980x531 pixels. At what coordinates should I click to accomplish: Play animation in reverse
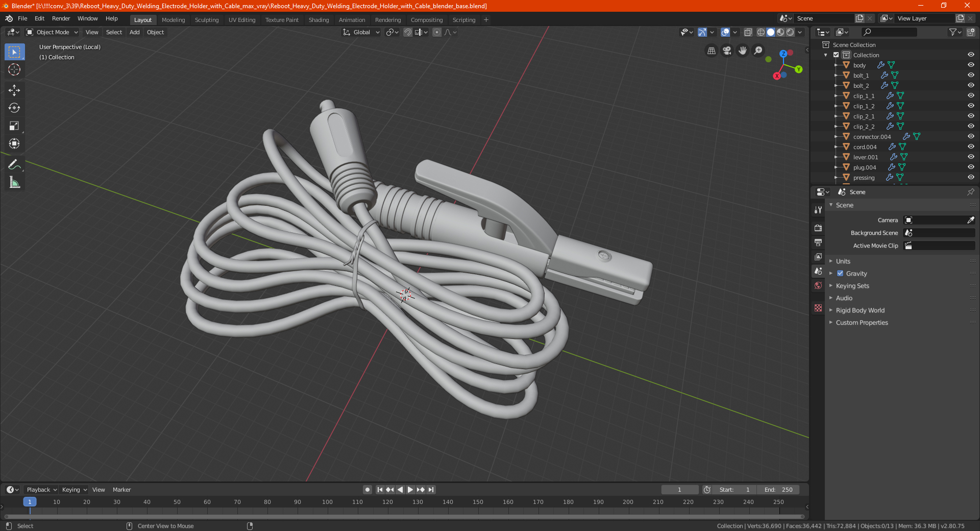tap(400, 490)
